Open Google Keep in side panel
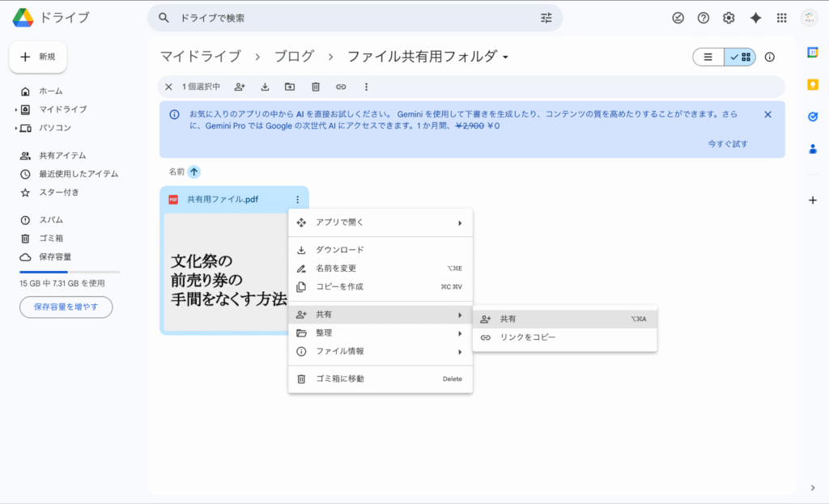Image resolution: width=829 pixels, height=504 pixels. point(813,84)
